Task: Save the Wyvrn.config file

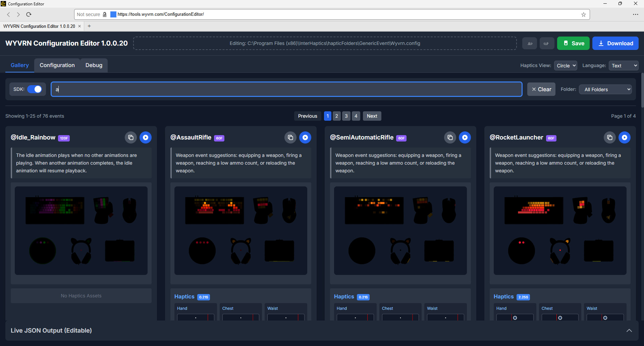Action: tap(573, 43)
